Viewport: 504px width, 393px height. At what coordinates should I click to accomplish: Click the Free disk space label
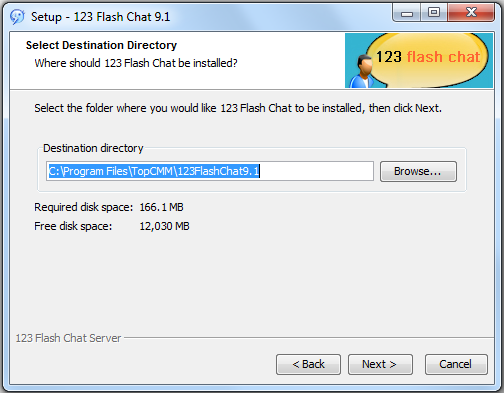pyautogui.click(x=73, y=226)
